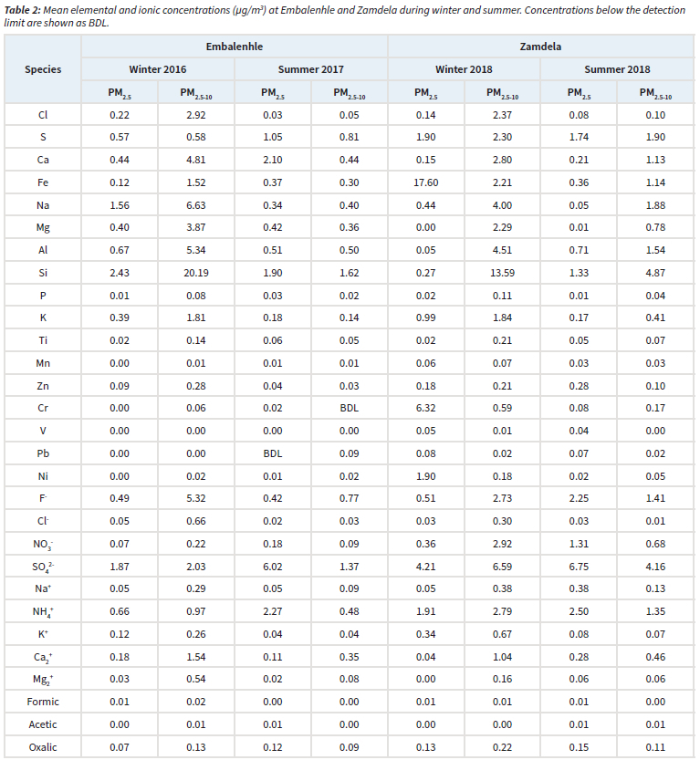Select the Fe row label
The height and width of the screenshot is (760, 700).
click(x=43, y=182)
